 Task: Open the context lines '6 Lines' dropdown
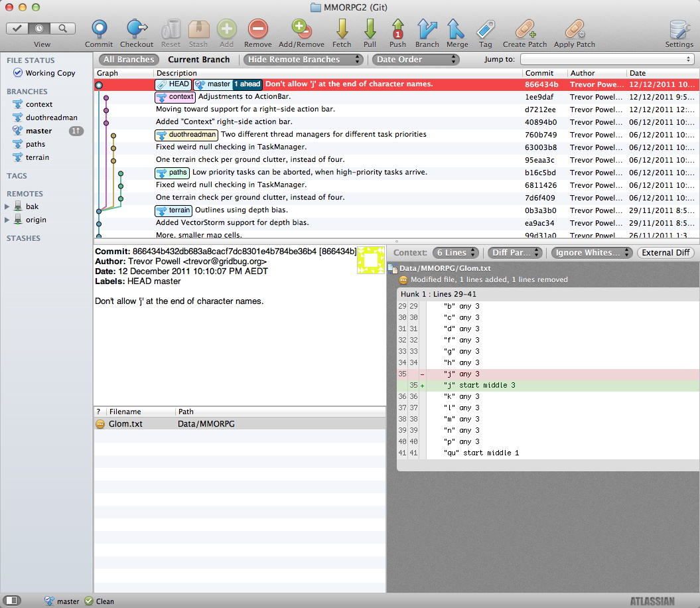point(455,253)
